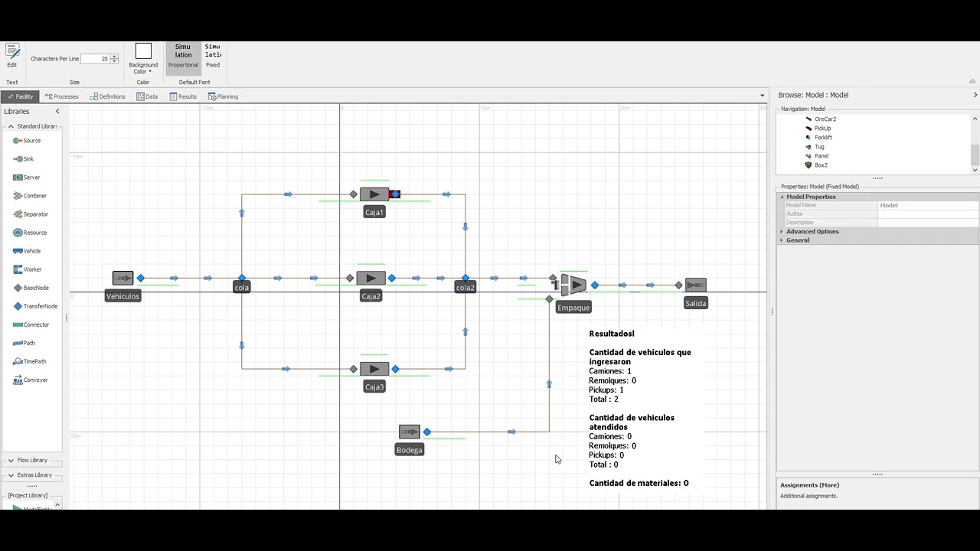The width and height of the screenshot is (980, 551).
Task: Collapse the Libraries panel arrow
Action: (57, 112)
